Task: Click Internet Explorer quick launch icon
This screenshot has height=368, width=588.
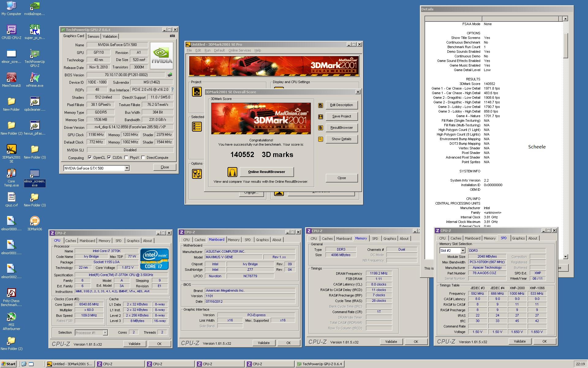Action: click(x=24, y=364)
